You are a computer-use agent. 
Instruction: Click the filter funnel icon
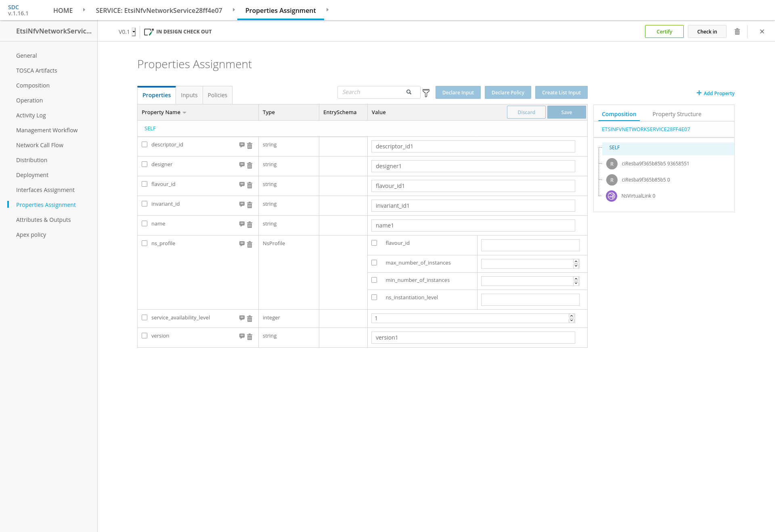tap(426, 93)
